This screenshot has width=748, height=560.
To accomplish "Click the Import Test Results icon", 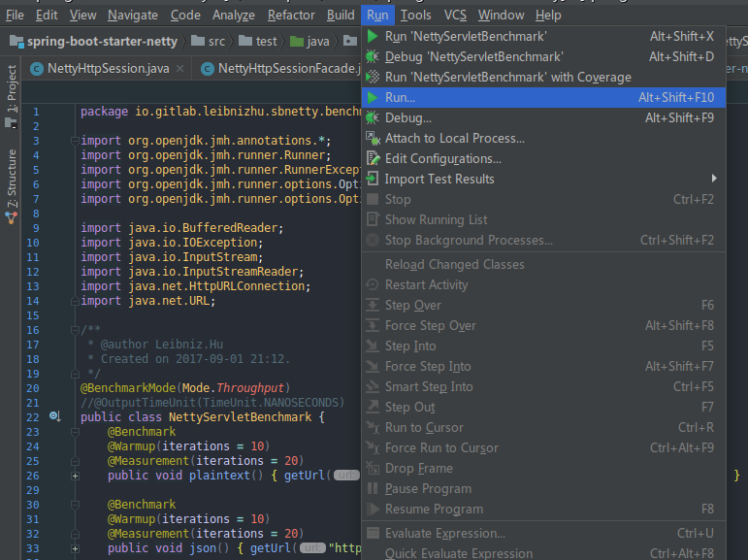I will click(x=373, y=180).
